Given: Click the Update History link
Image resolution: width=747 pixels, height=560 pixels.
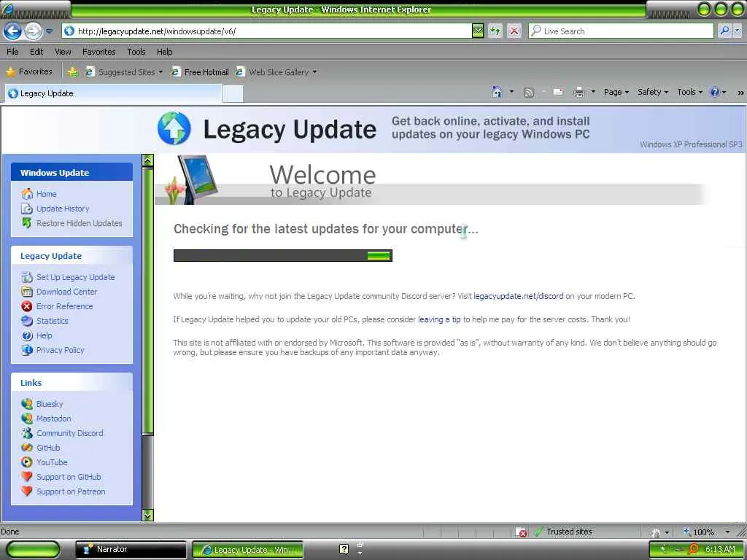Looking at the screenshot, I should (x=63, y=209).
